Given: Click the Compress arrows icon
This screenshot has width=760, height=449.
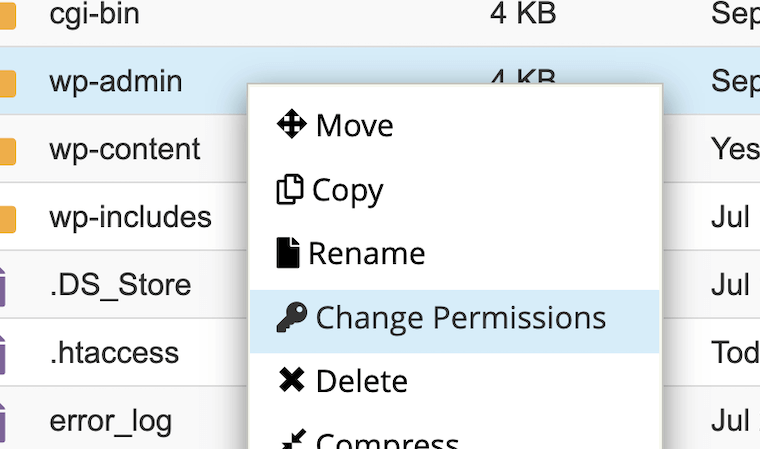Looking at the screenshot, I should pyautogui.click(x=294, y=439).
